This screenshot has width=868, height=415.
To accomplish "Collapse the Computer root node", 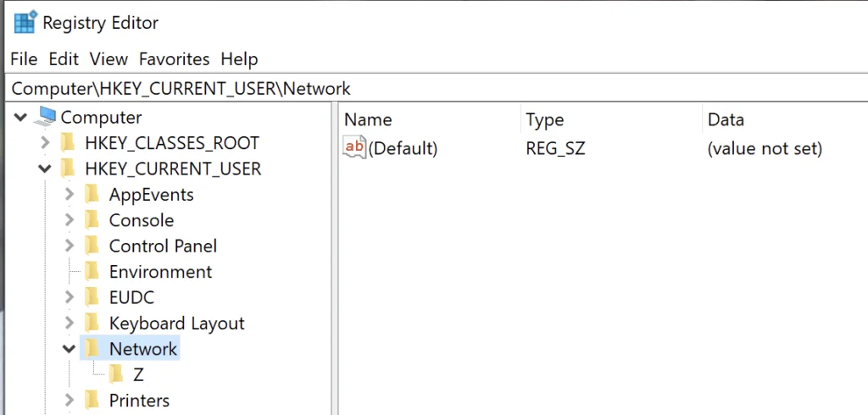I will point(20,118).
